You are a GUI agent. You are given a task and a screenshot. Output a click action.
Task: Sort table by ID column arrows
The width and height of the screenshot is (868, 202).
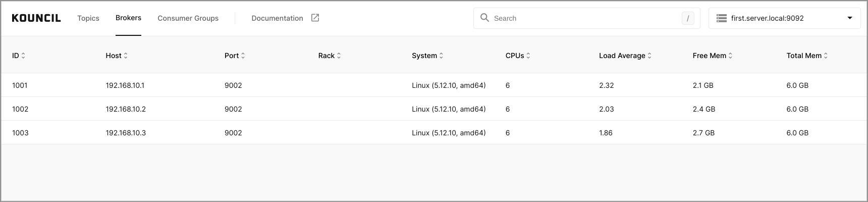23,56
